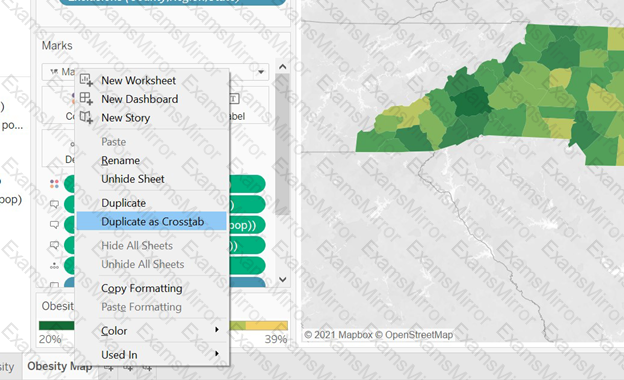Click the New Worksheet icon in the context menu
This screenshot has width=624, height=380.
click(86, 80)
